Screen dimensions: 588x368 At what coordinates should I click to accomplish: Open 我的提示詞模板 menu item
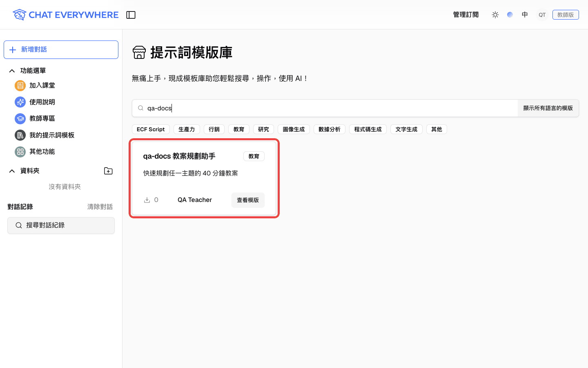tap(52, 135)
